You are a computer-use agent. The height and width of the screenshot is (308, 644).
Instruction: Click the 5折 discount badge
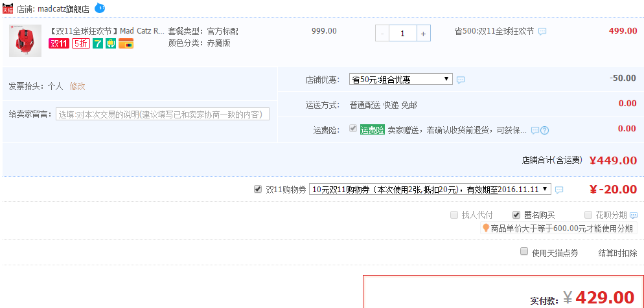click(81, 43)
